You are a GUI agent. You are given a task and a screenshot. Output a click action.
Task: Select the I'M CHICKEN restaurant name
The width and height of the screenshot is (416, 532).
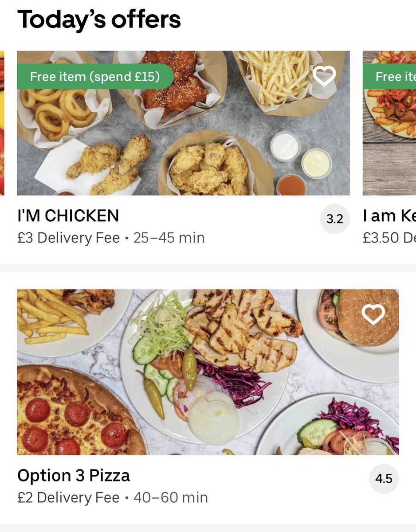pyautogui.click(x=68, y=216)
